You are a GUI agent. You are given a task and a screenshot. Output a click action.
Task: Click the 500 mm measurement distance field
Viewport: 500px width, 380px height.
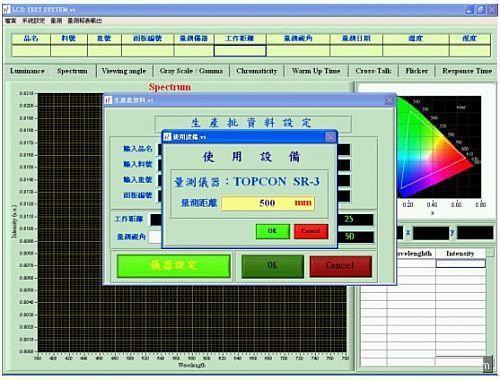click(268, 203)
